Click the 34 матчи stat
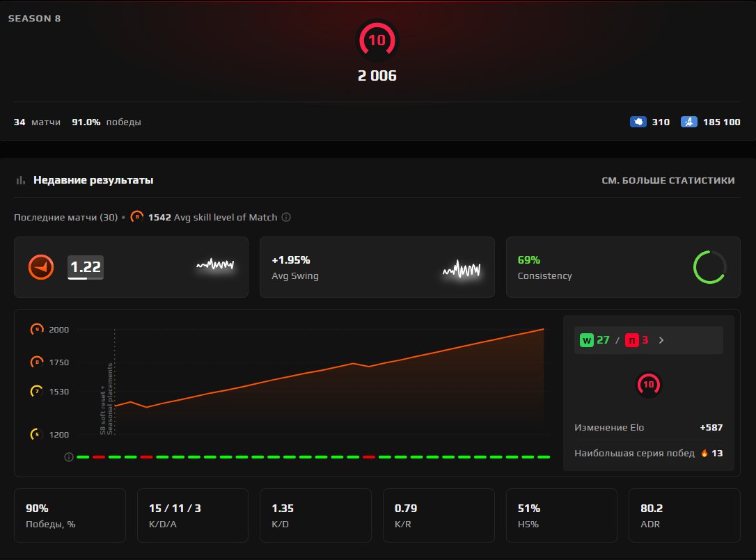 tap(37, 122)
